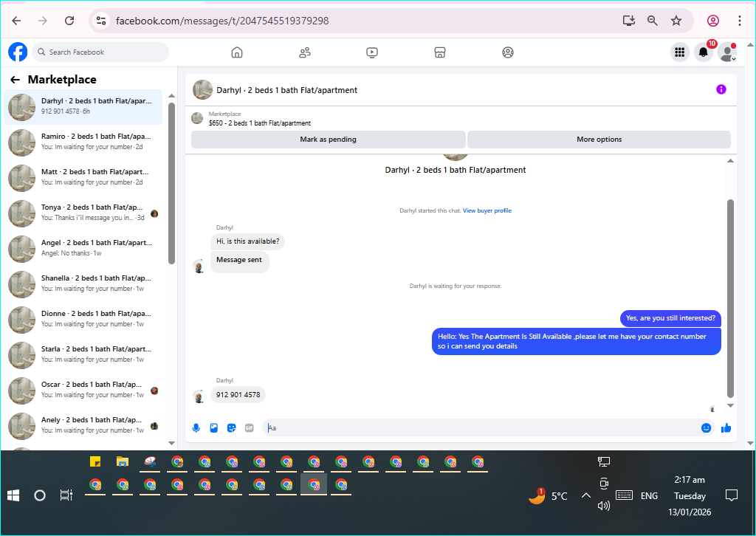Click the 'Yes, are you still interested?' message
The image size is (756, 536).
pyautogui.click(x=670, y=318)
